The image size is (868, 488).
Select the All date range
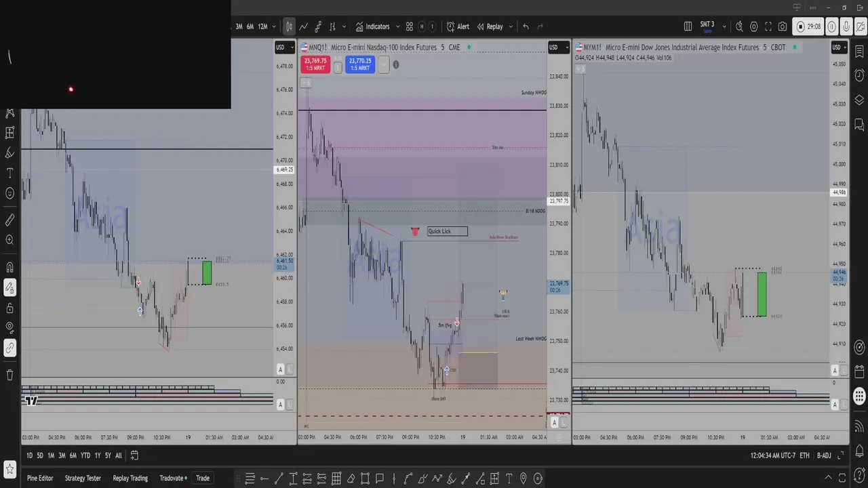click(119, 455)
